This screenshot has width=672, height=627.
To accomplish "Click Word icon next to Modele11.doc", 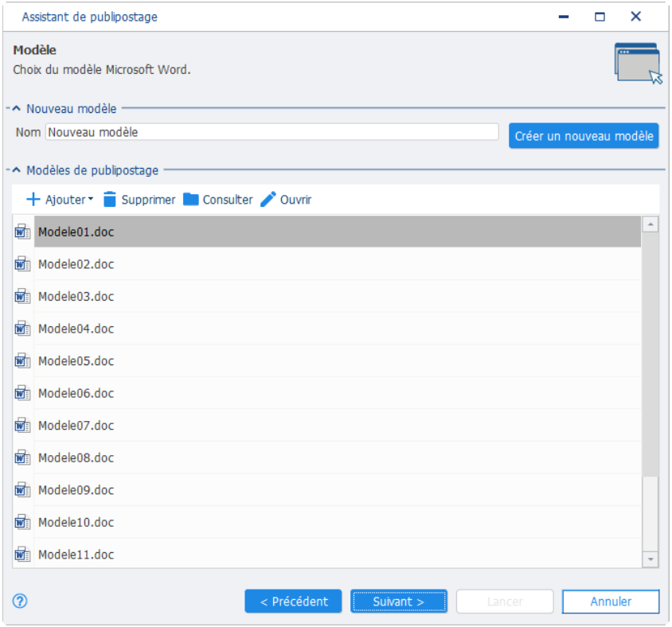I will [22, 555].
